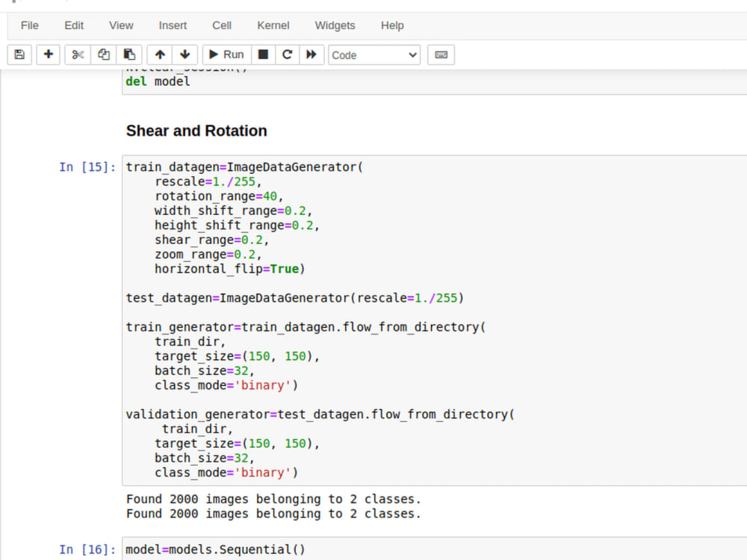Open the Widgets menu
Viewport: 747px width, 560px height.
pos(335,25)
